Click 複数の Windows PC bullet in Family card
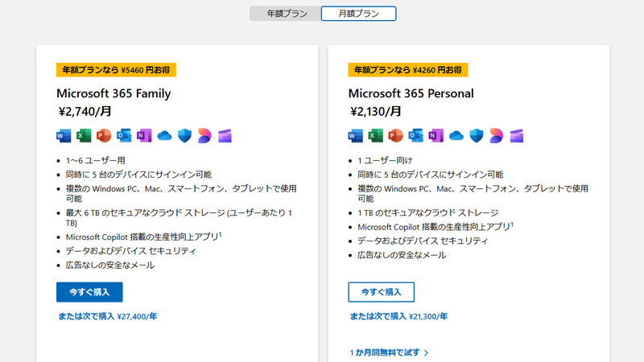644x362 pixels. [x=181, y=193]
